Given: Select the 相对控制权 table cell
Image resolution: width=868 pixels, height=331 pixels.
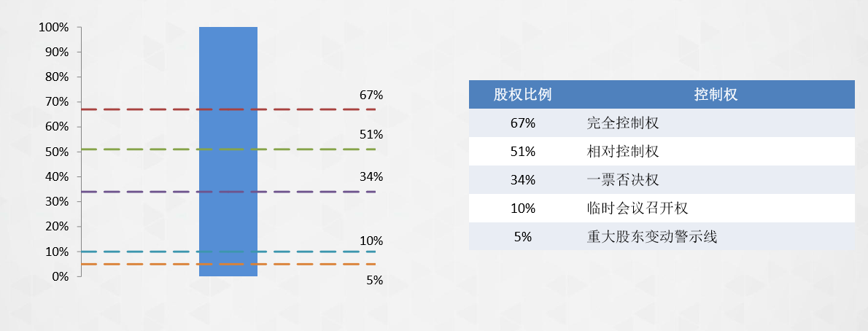Looking at the screenshot, I should 623,152.
